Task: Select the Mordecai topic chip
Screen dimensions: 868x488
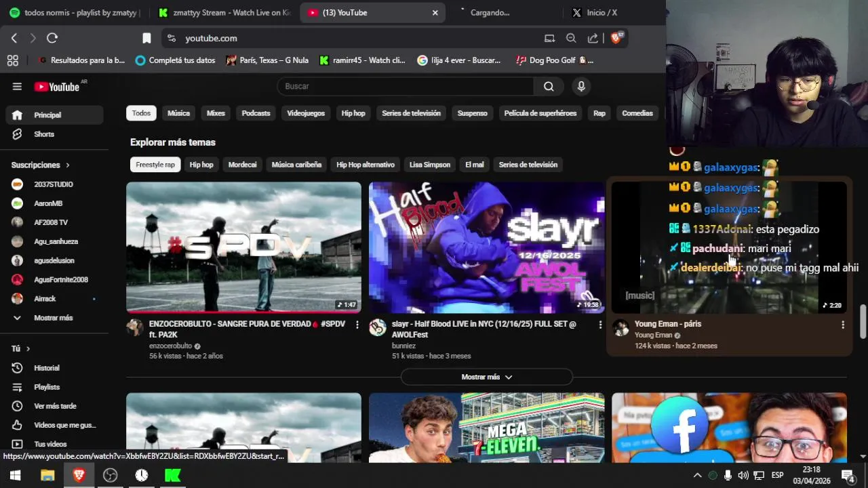Action: tap(242, 165)
